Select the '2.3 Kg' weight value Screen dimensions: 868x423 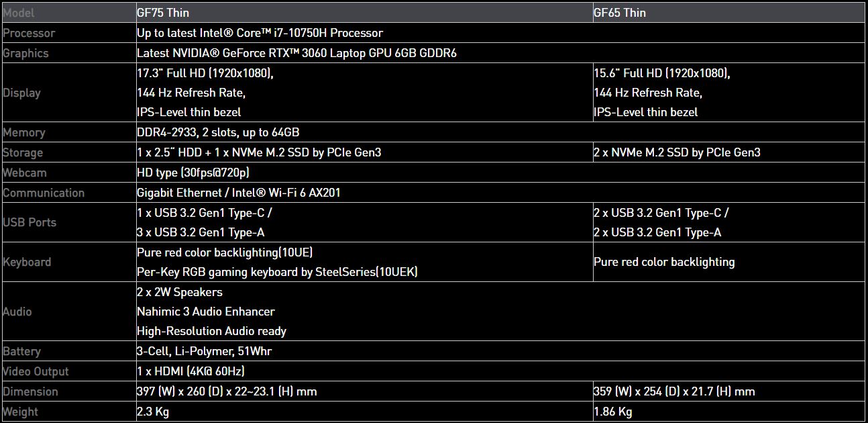click(153, 412)
